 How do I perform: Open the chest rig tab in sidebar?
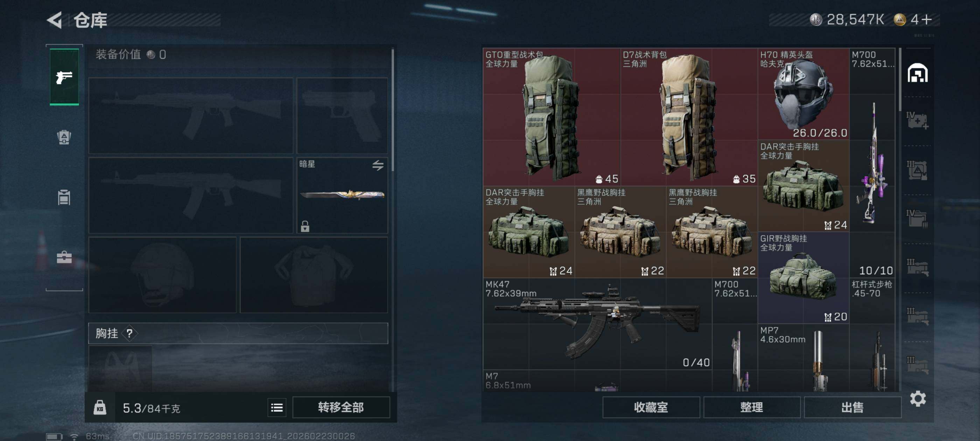pyautogui.click(x=64, y=197)
